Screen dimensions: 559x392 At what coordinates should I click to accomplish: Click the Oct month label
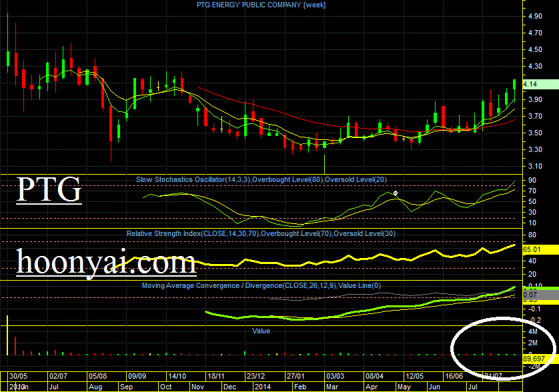tap(166, 387)
